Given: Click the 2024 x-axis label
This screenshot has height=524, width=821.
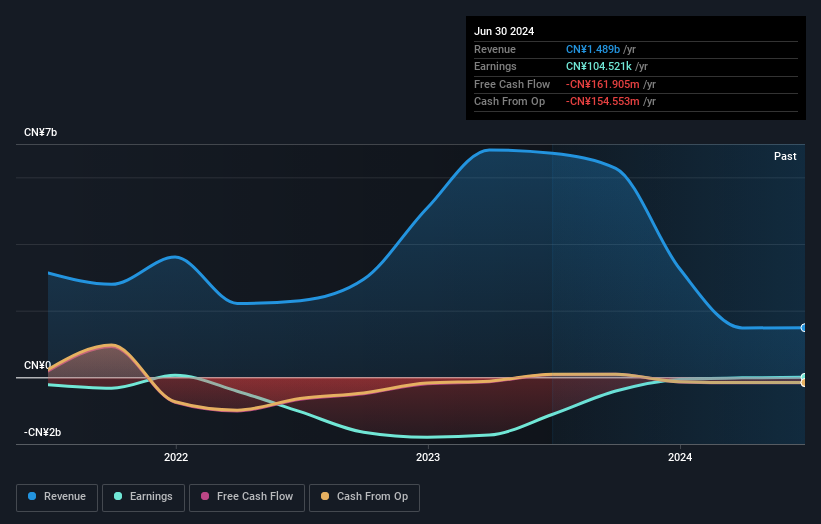Looking at the screenshot, I should 680,458.
